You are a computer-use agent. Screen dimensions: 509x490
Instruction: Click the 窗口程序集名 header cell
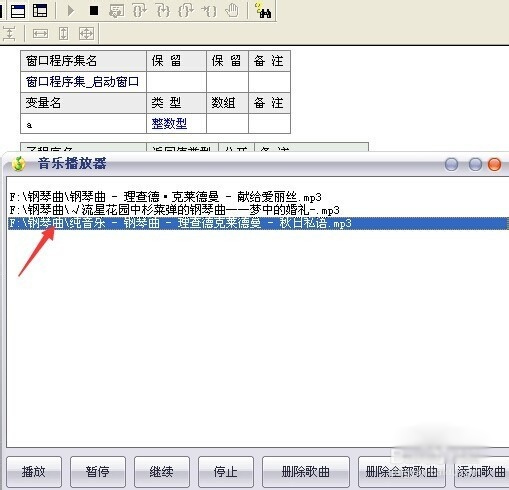(x=83, y=61)
